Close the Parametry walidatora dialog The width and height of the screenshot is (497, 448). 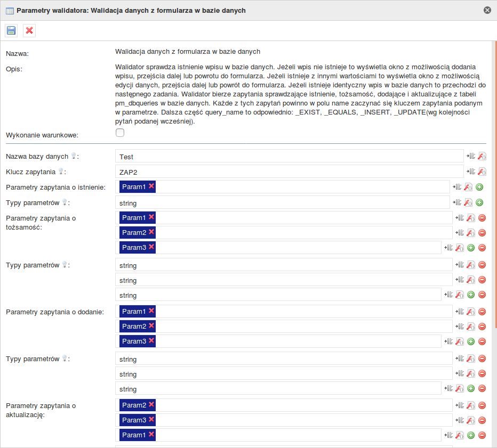[487, 10]
